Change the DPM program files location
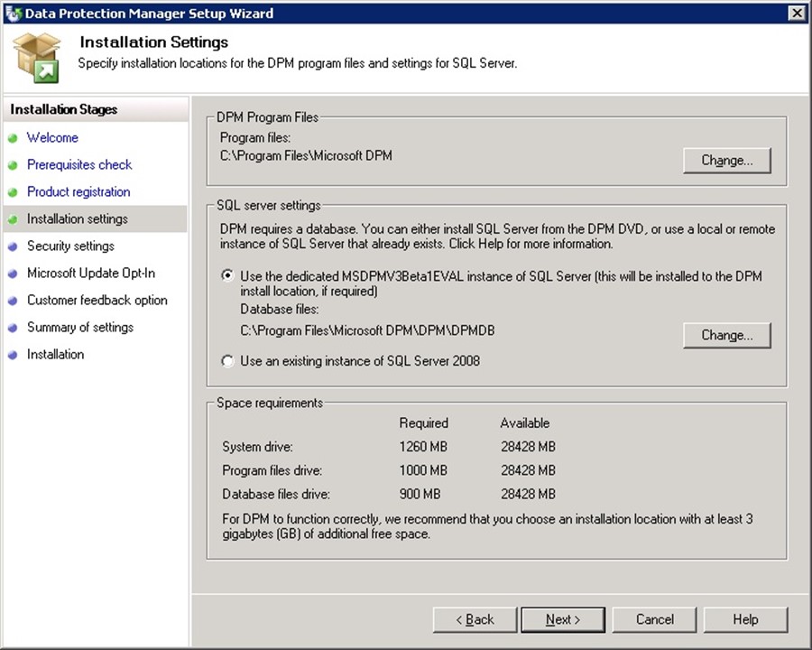This screenshot has width=812, height=650. pyautogui.click(x=726, y=161)
